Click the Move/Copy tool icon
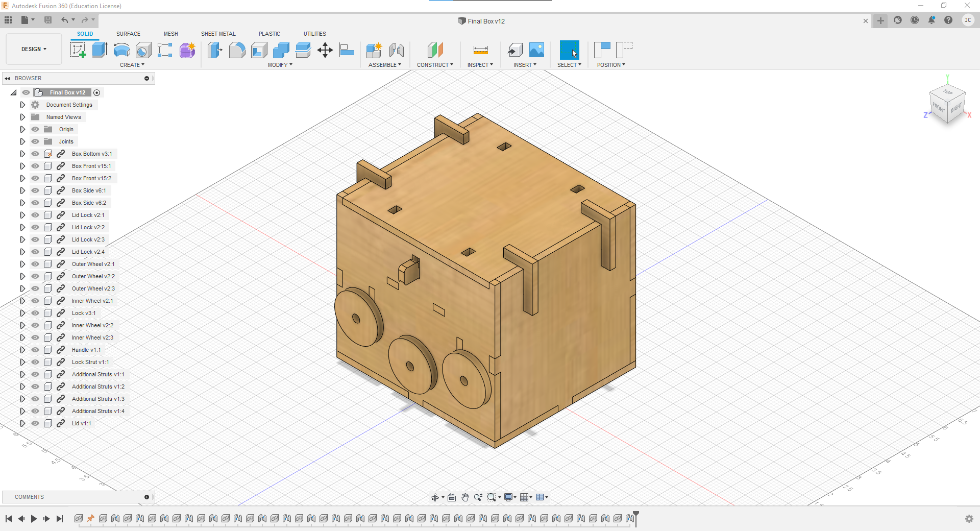Screen dimensions: 980x531 pyautogui.click(x=325, y=50)
